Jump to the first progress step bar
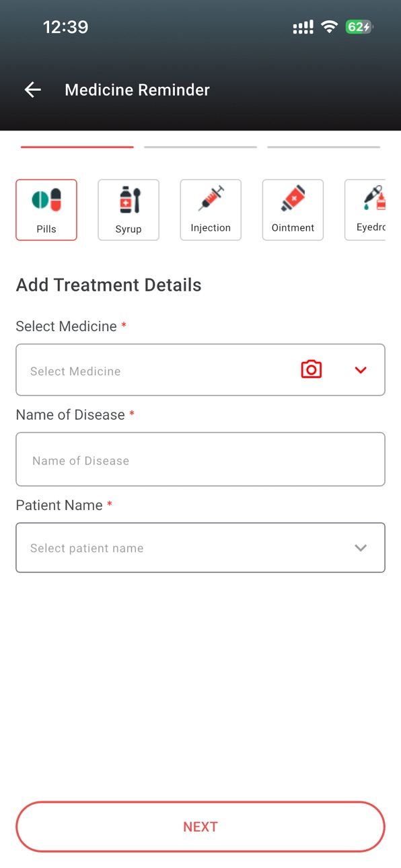401x868 pixels. [x=77, y=147]
